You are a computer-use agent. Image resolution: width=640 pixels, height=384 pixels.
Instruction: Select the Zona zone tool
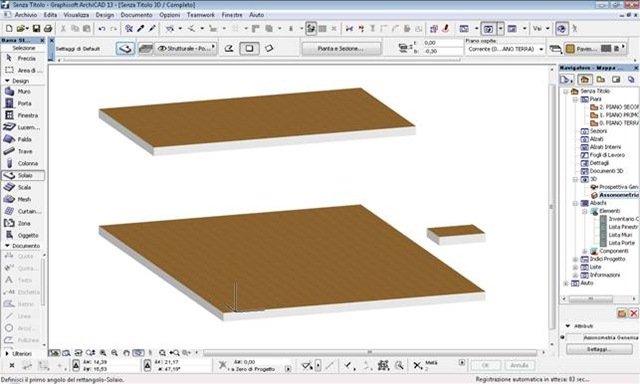(23, 223)
